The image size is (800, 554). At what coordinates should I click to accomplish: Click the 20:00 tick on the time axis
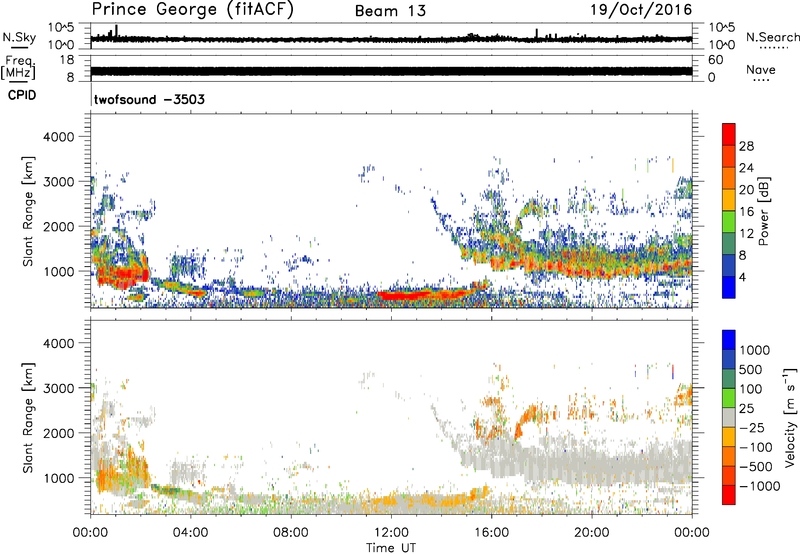point(591,533)
